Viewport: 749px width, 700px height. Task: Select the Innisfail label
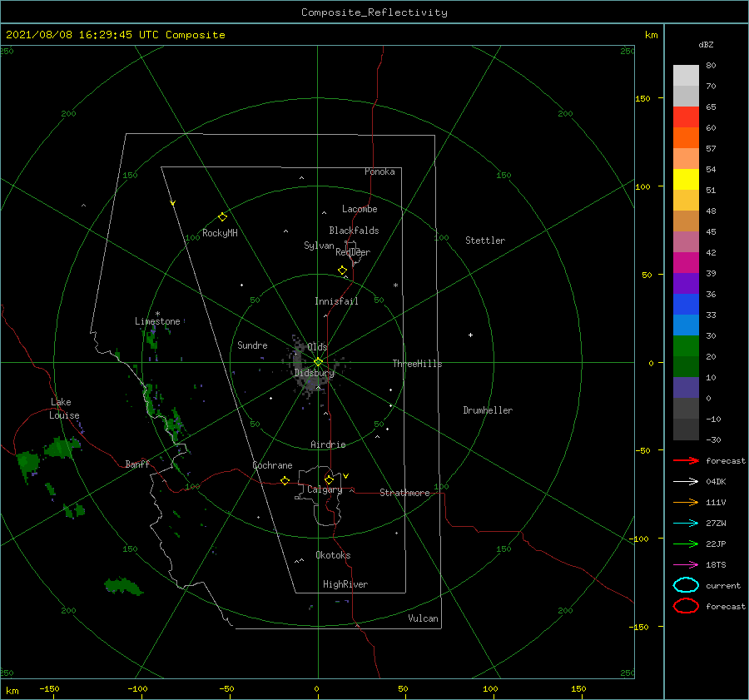(336, 301)
